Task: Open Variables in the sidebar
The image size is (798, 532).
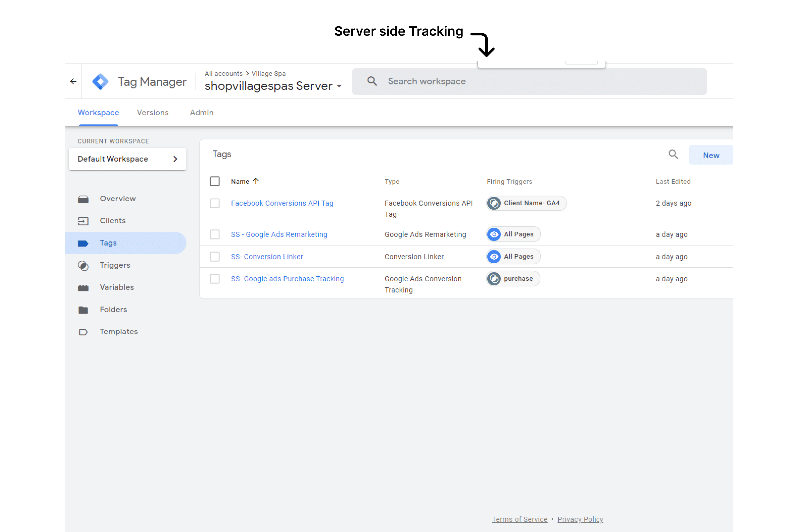Action: point(117,287)
